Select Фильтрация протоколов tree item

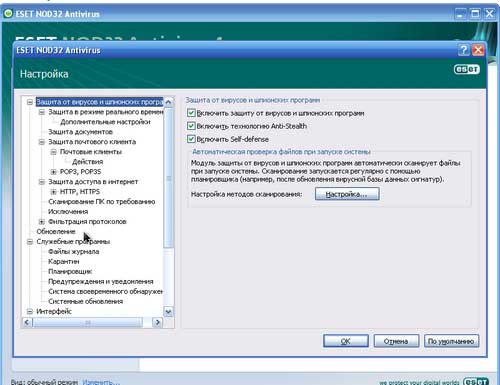[x=87, y=222]
